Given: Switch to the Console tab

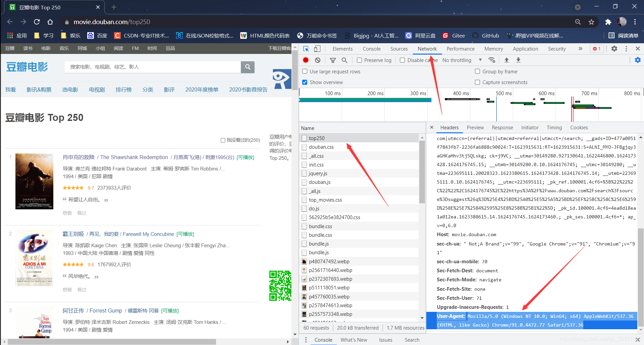Looking at the screenshot, I should point(372,49).
